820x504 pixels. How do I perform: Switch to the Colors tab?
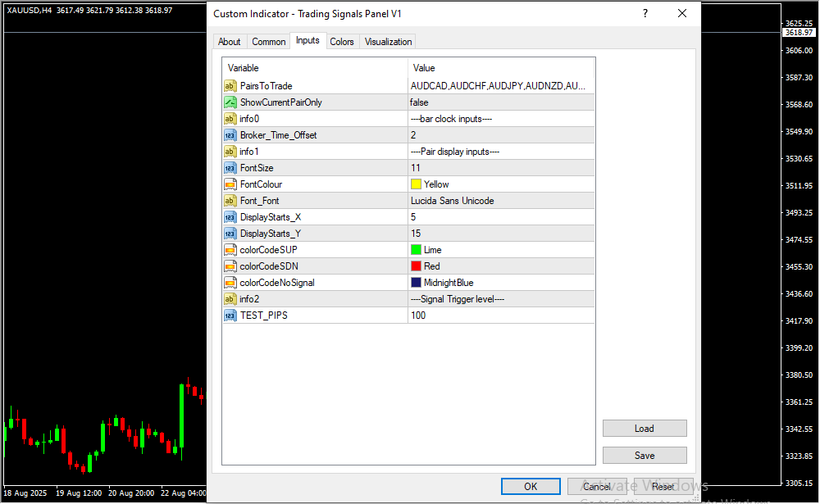[x=342, y=42]
